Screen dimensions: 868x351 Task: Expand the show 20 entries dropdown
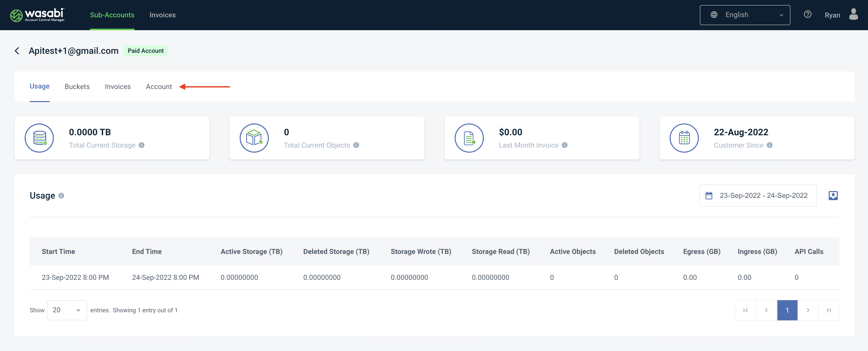pyautogui.click(x=67, y=310)
